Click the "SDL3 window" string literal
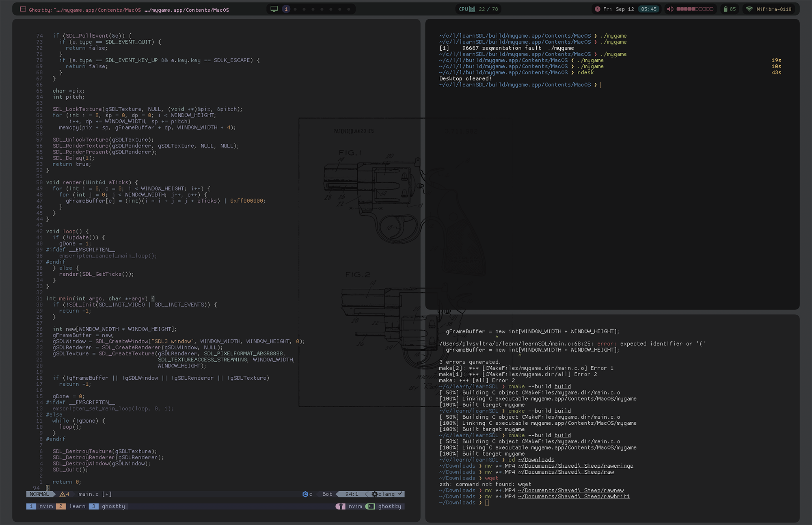812x525 pixels. (x=173, y=341)
